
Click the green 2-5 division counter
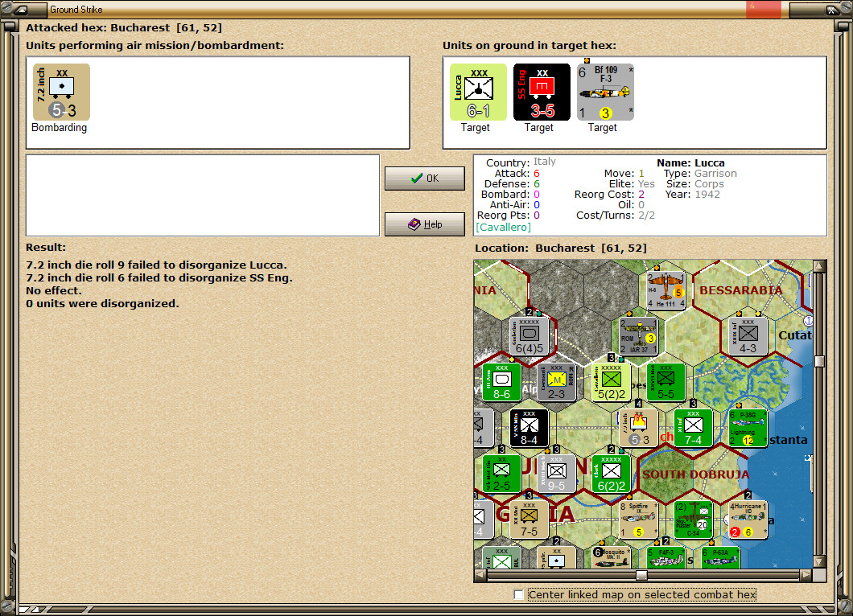501,474
